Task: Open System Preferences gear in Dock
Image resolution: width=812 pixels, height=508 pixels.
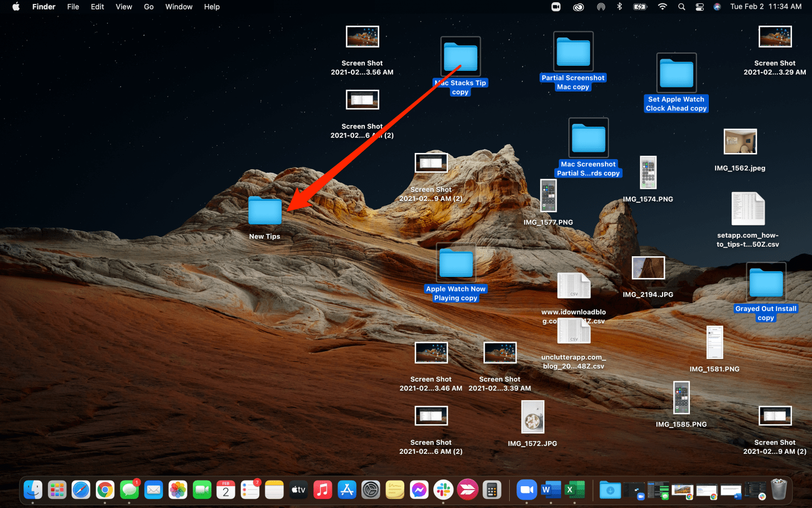Action: pyautogui.click(x=371, y=490)
